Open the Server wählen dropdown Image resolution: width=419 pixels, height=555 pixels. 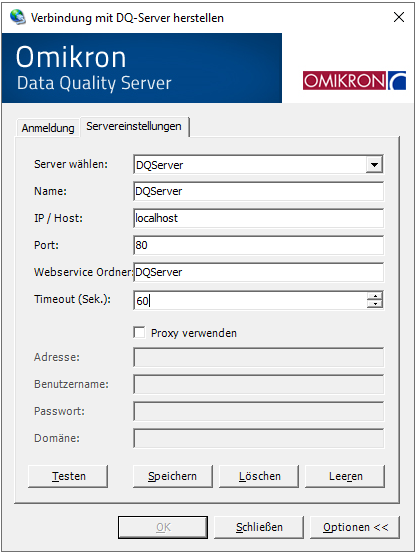pyautogui.click(x=374, y=165)
